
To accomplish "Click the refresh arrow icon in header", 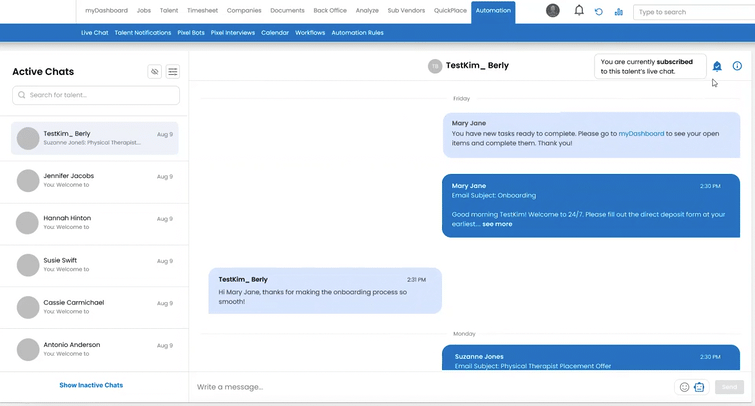I will click(599, 12).
